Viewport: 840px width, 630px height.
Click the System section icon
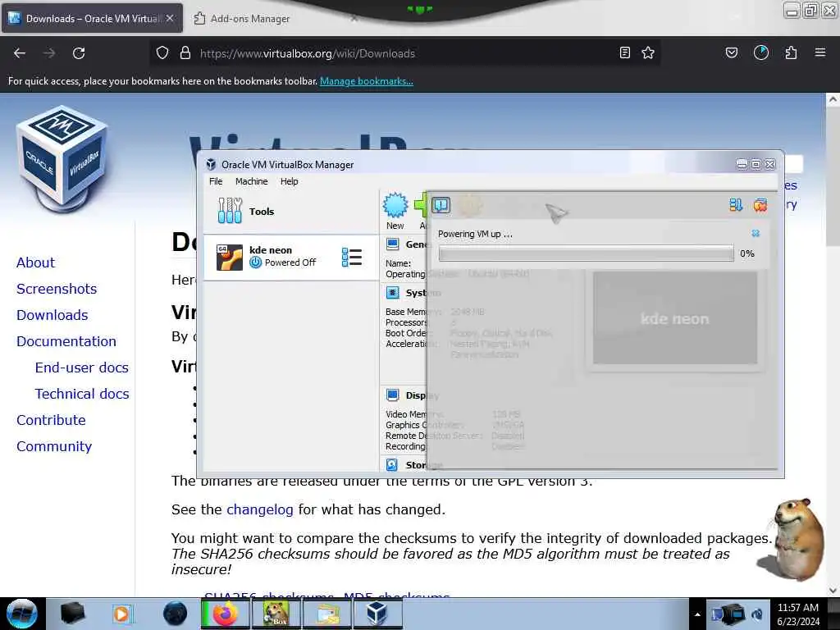click(x=393, y=293)
